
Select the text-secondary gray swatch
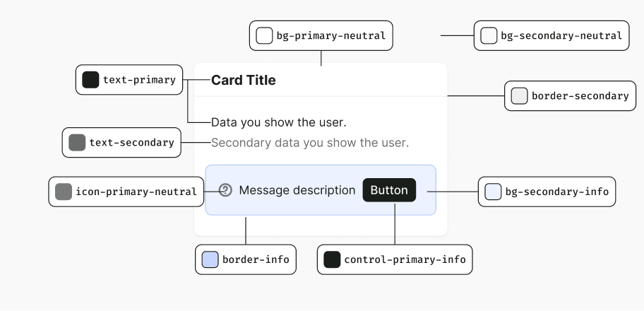click(x=77, y=142)
